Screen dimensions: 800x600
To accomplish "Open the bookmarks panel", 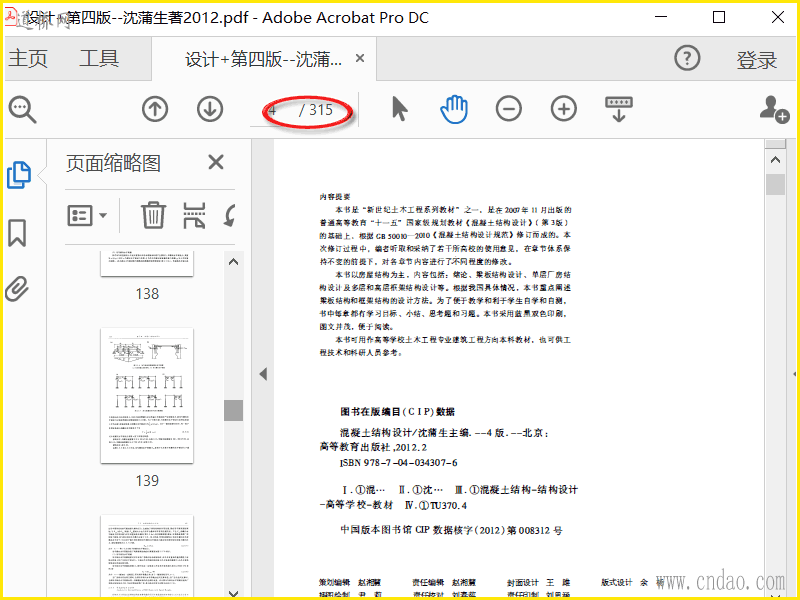I will click(x=17, y=233).
